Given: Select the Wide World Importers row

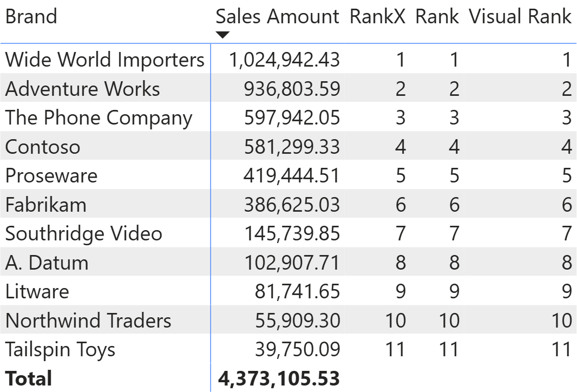Looking at the screenshot, I should coord(104,60).
